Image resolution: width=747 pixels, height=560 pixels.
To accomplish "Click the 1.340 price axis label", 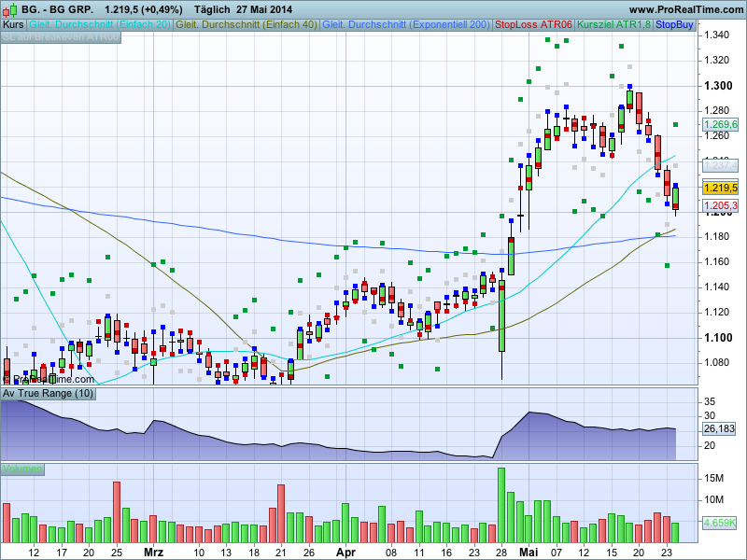I will tap(716, 35).
